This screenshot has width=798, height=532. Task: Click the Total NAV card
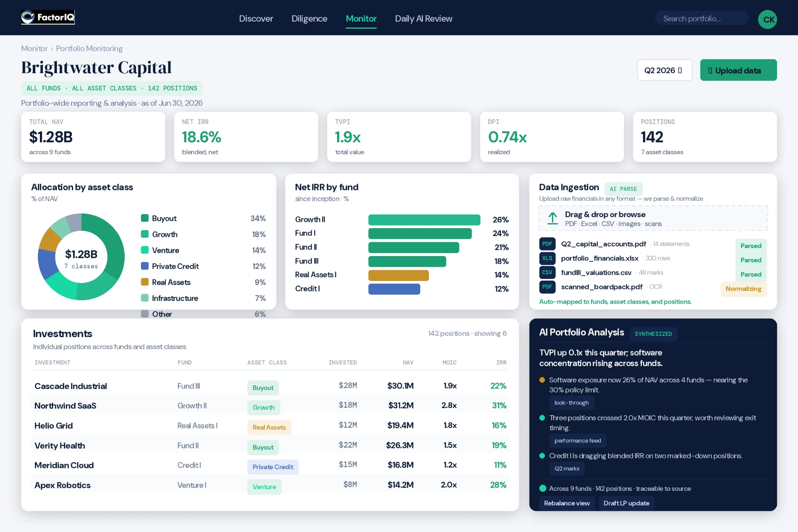pyautogui.click(x=93, y=137)
